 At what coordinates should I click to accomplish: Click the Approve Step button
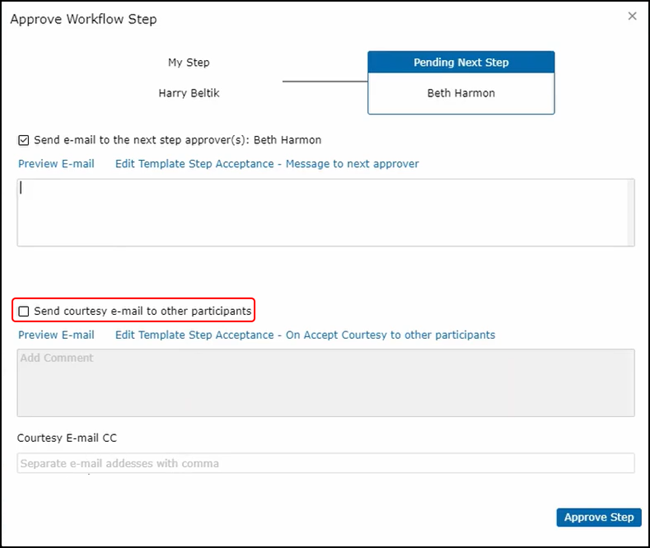598,517
